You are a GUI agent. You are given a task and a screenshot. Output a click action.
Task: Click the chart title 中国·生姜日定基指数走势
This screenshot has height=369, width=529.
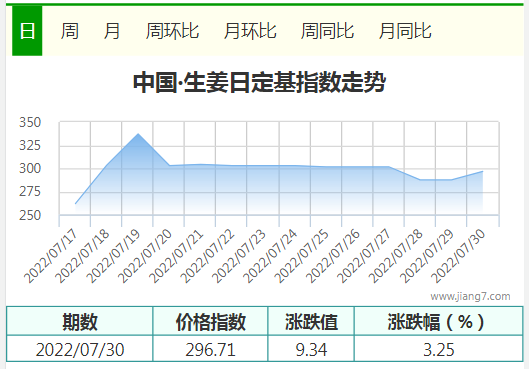coord(259,82)
